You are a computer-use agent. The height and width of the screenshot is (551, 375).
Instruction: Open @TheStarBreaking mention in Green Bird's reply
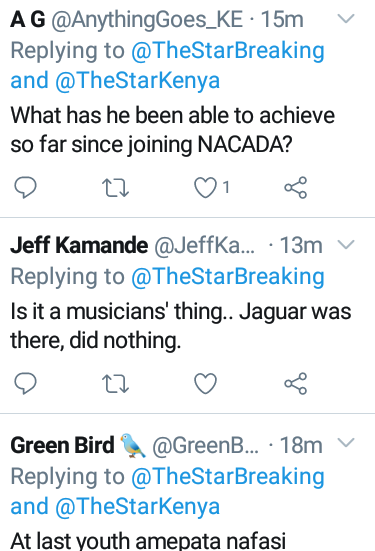click(228, 477)
